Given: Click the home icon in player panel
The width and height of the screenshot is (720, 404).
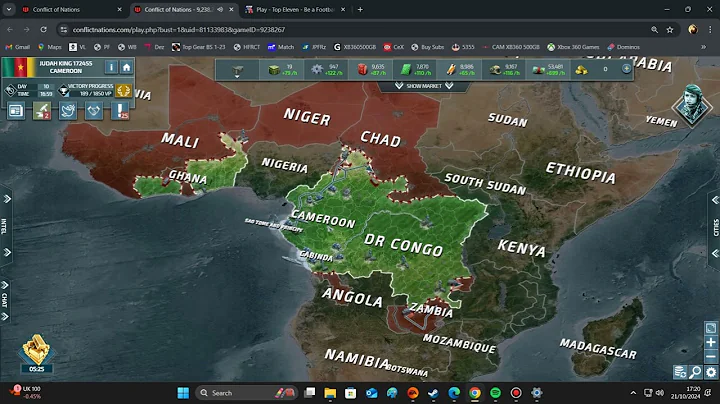Looking at the screenshot, I should click(x=126, y=67).
